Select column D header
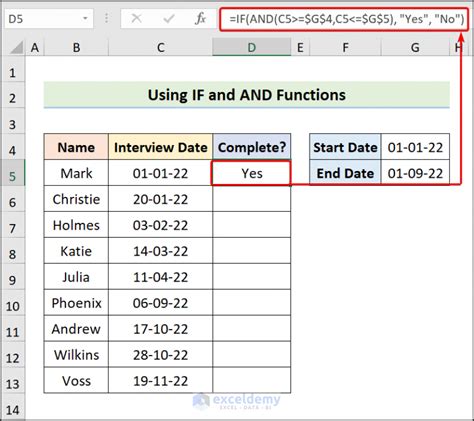 pyautogui.click(x=251, y=47)
